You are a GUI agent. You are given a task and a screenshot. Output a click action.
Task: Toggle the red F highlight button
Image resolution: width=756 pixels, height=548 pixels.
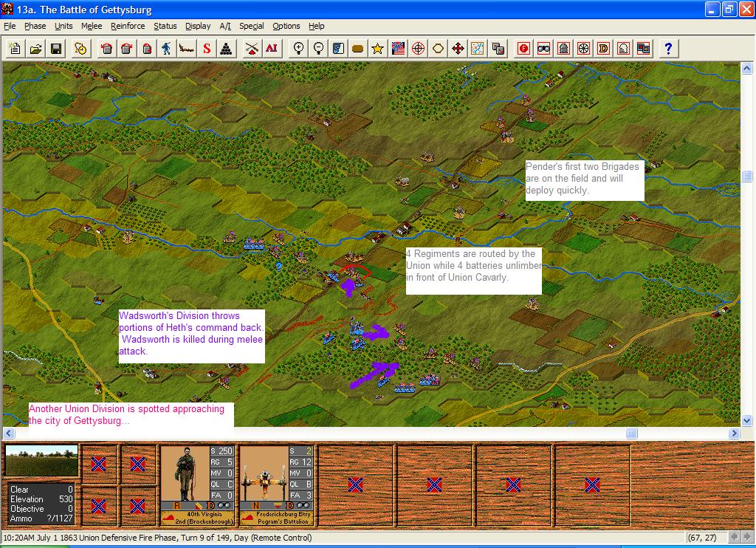[524, 48]
